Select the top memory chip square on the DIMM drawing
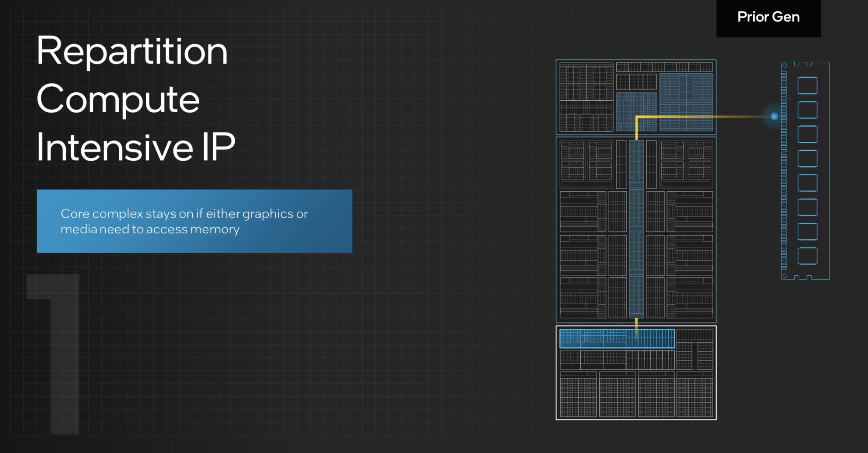This screenshot has width=868, height=453. coord(807,86)
